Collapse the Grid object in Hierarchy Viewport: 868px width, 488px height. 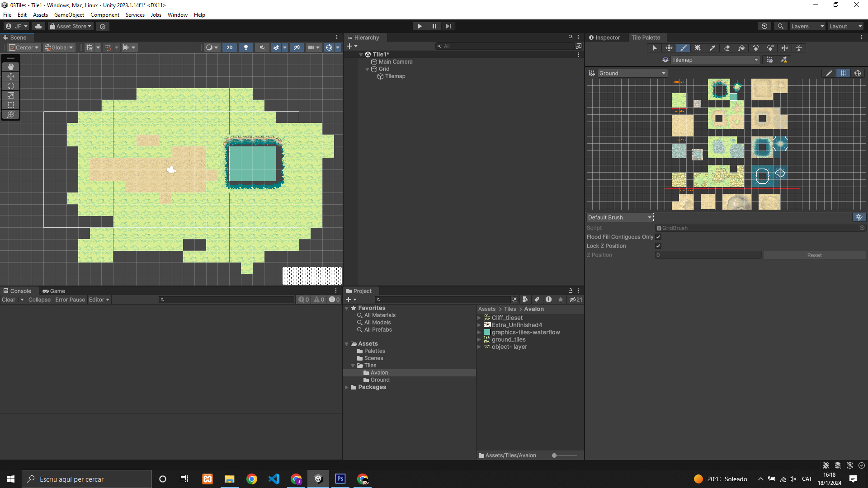(367, 69)
